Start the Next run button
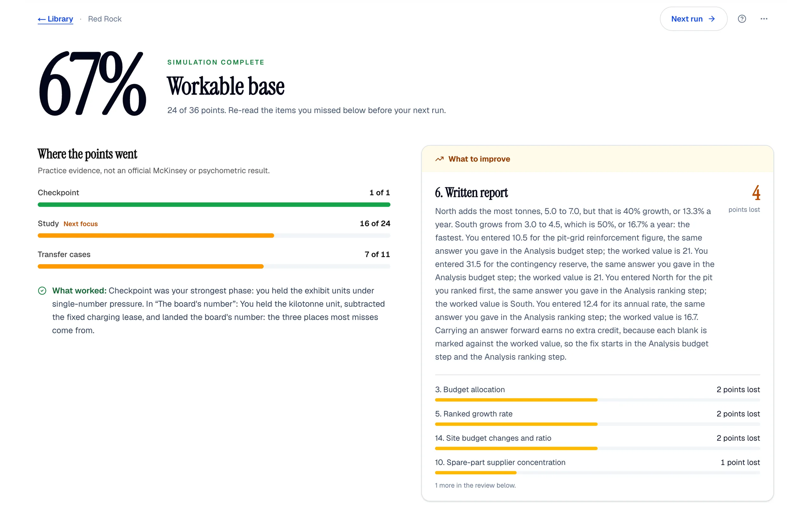 [693, 19]
